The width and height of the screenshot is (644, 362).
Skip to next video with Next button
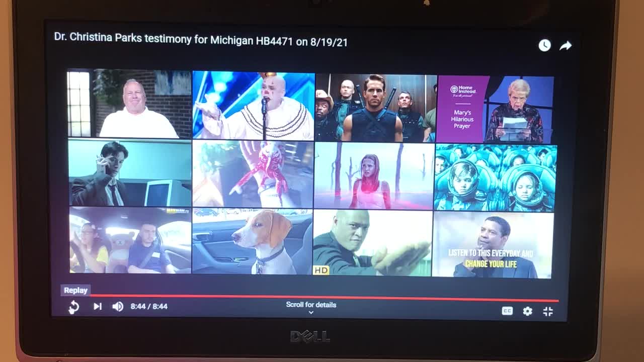98,306
